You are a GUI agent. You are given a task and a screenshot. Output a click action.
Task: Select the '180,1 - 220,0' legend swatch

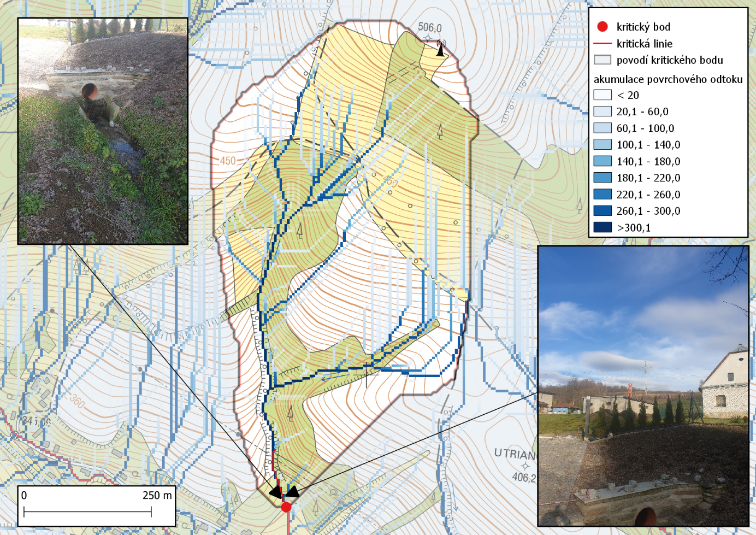[603, 177]
